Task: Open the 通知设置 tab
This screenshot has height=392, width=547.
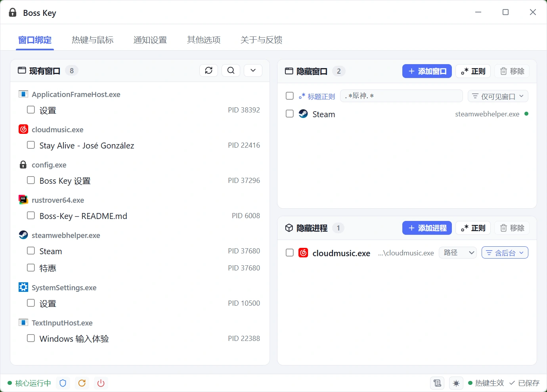Action: click(150, 40)
